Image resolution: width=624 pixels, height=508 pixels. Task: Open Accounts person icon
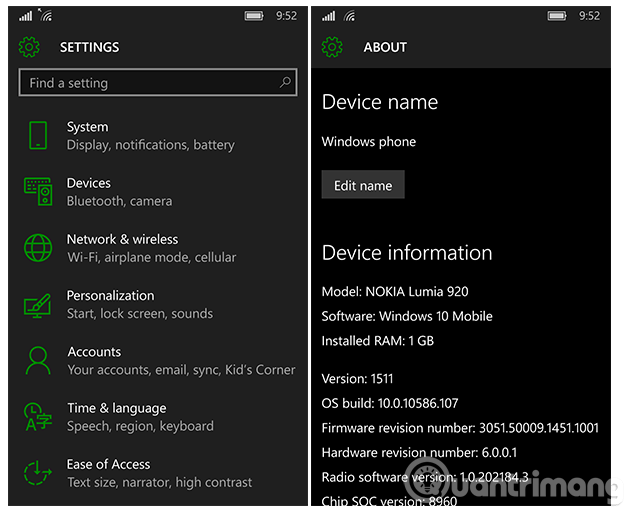38,361
